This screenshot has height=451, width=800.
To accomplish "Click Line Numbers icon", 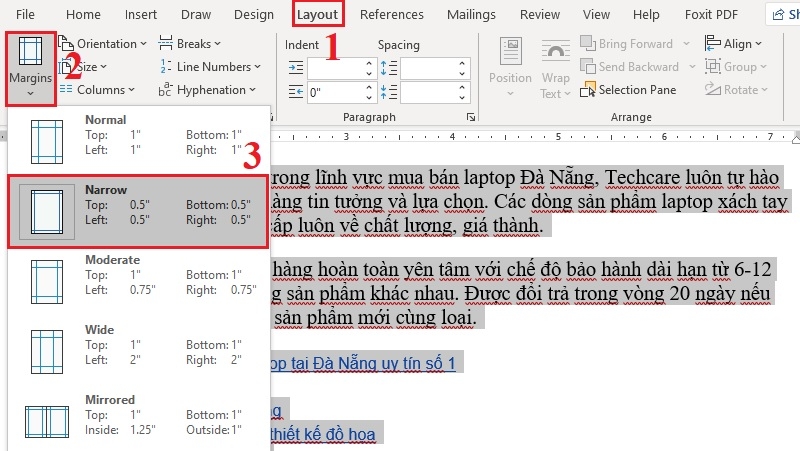I will 165,66.
